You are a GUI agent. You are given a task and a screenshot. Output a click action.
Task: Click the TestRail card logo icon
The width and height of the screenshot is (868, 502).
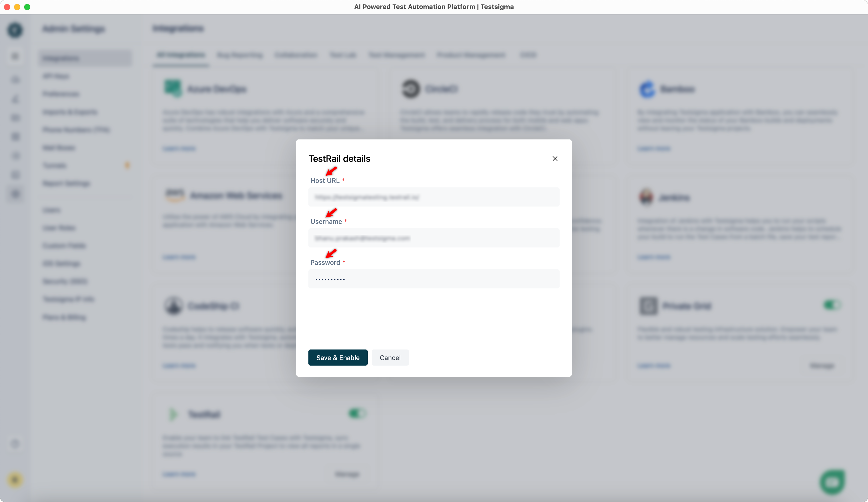(173, 414)
